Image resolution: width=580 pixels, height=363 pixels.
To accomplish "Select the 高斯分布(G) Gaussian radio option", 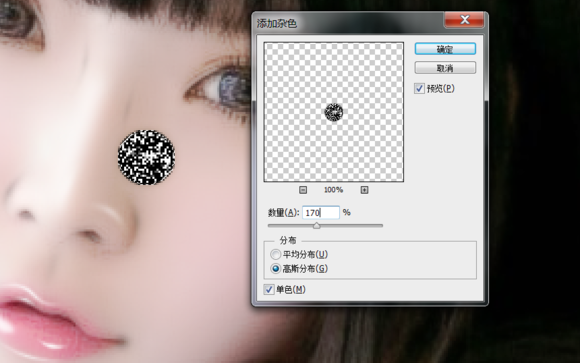I will pos(275,269).
